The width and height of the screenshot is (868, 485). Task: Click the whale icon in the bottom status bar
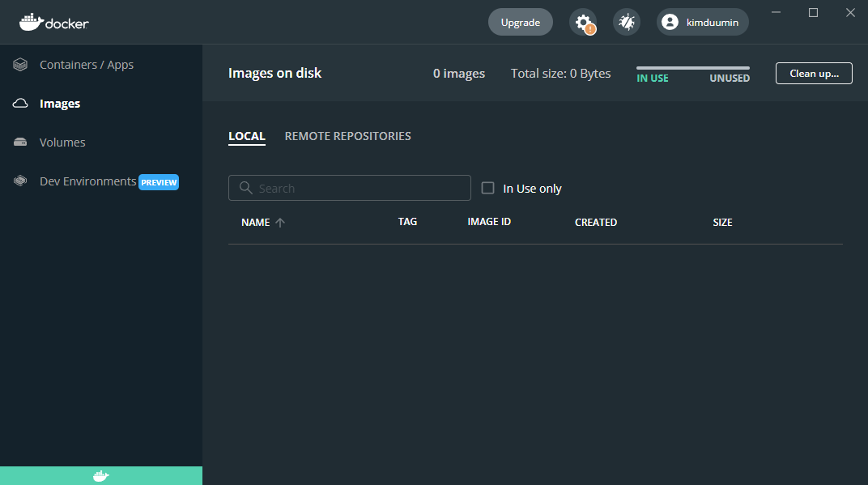tap(101, 475)
